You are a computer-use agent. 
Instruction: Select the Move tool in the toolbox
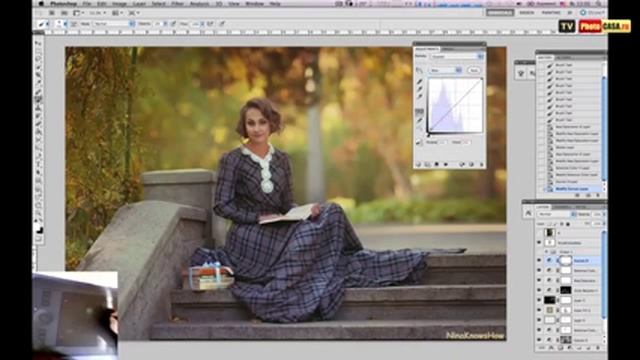(38, 43)
